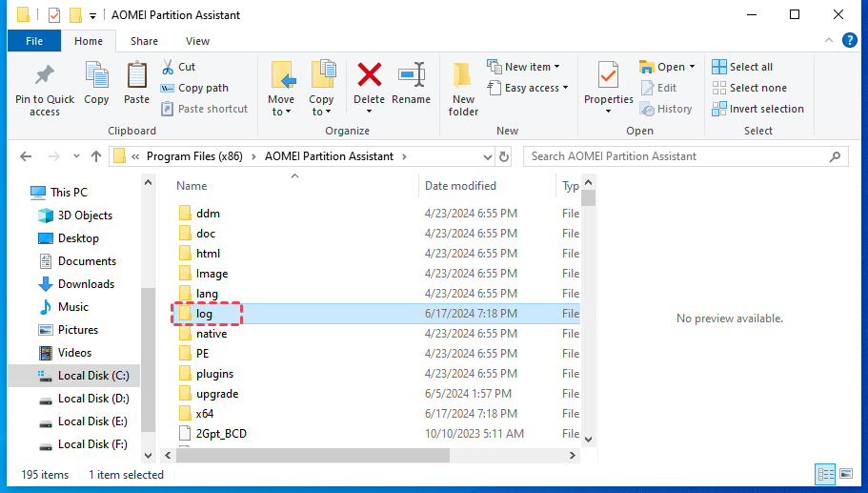
Task: Open Documents in the navigation pane
Action: 77,261
